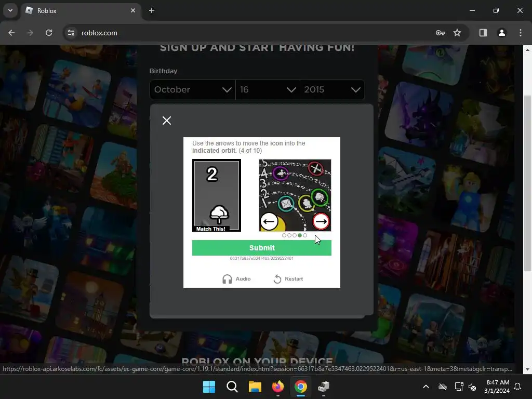The image size is (532, 399).
Task: Open a new browser tab
Action: pos(152,10)
